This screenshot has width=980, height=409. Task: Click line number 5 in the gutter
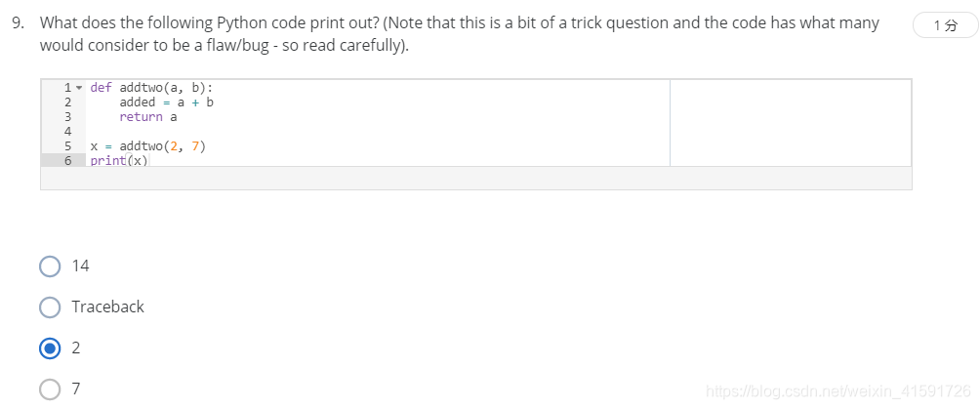coord(68,146)
